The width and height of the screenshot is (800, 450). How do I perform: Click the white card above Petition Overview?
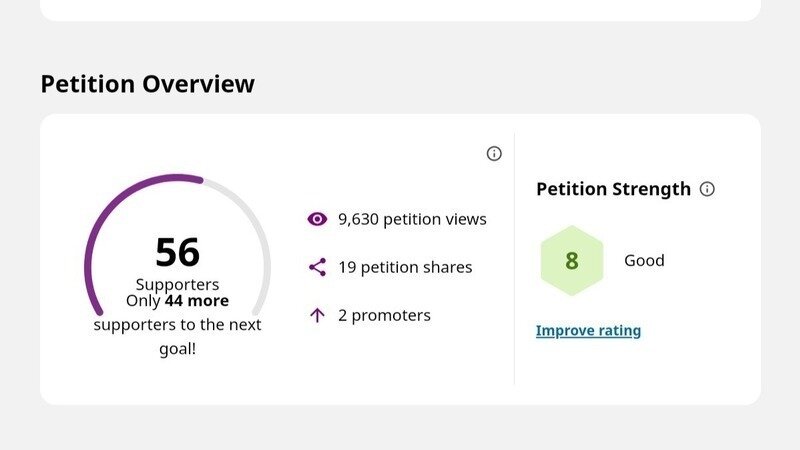[400, 10]
